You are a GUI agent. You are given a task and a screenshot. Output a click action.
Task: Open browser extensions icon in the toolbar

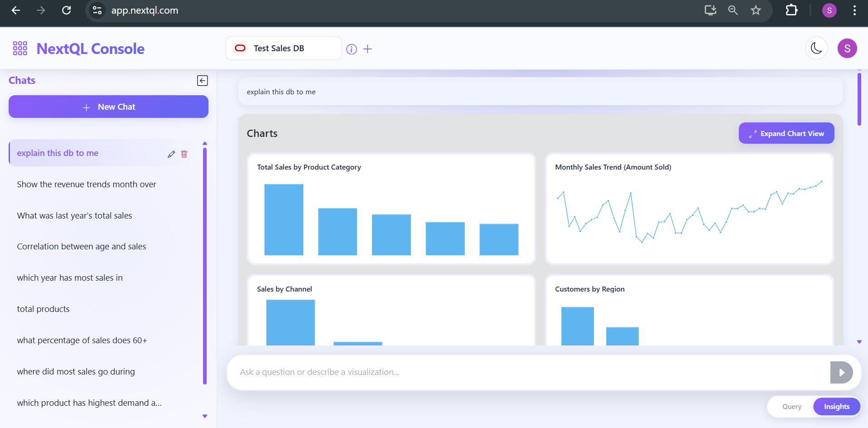(791, 10)
